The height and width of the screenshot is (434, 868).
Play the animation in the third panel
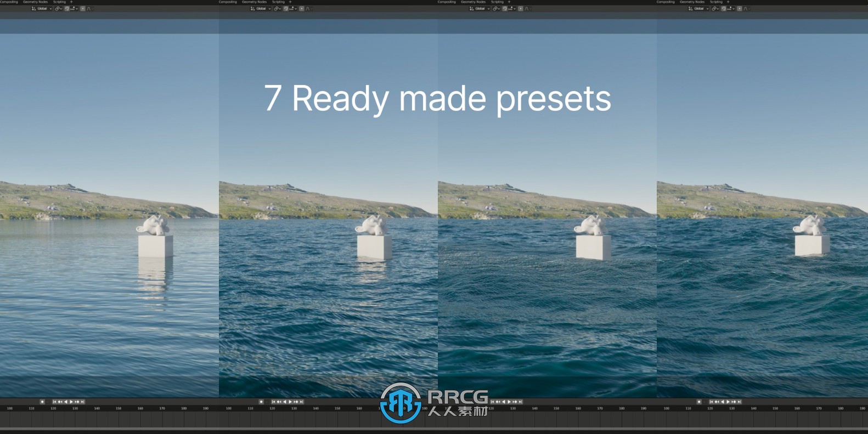(509, 402)
